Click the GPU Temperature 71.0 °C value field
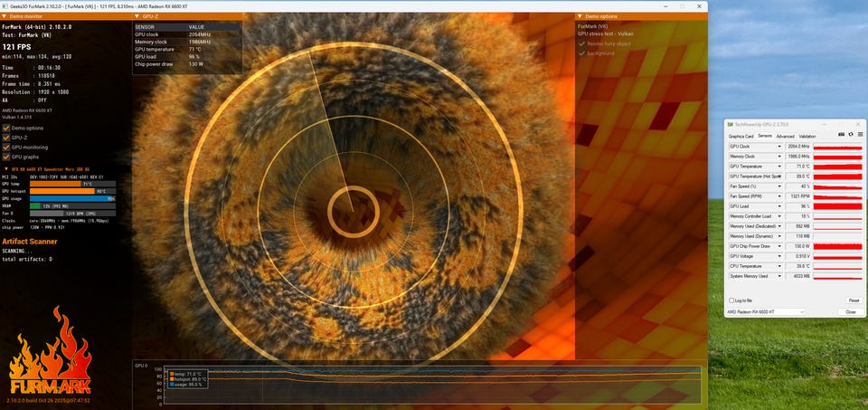The image size is (868, 410). [x=798, y=167]
